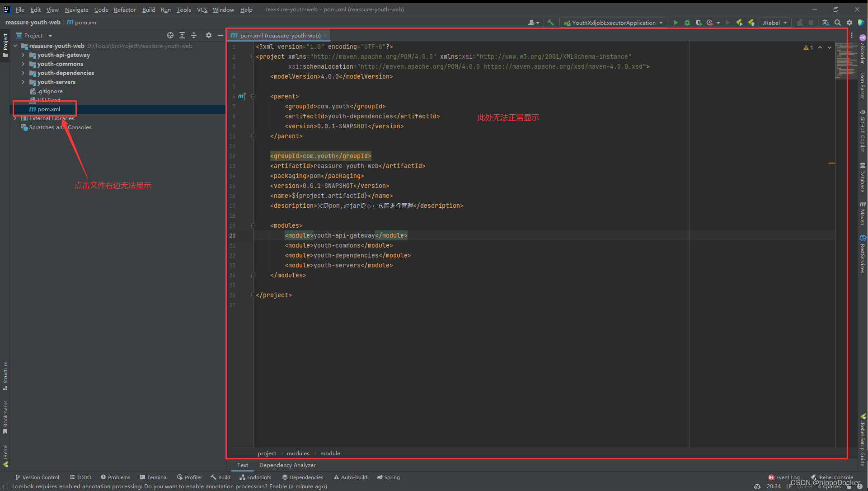868x491 pixels.
Task: Toggle the Project tool window stripe button
Action: click(5, 44)
